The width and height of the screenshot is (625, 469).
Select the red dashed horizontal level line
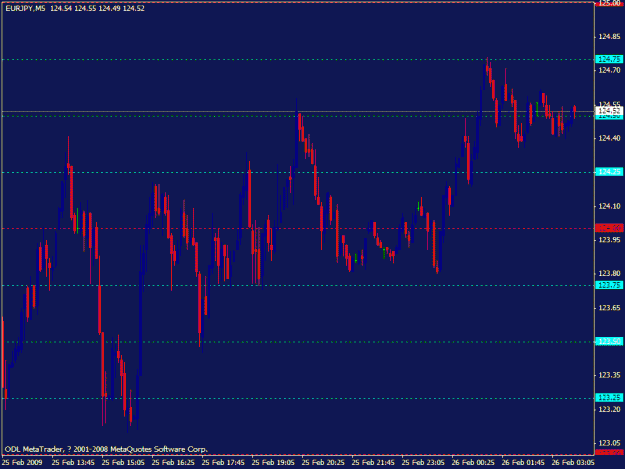click(x=298, y=228)
